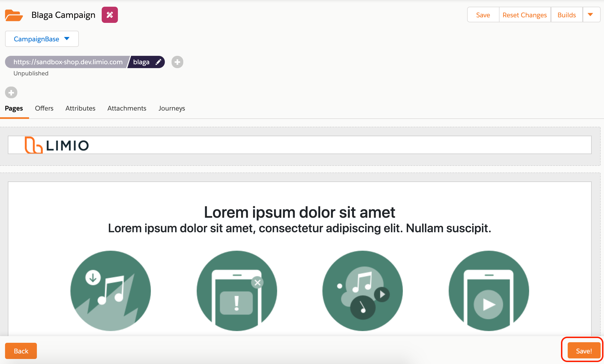Click the music cloud play circle icon
604x364 pixels.
pyautogui.click(x=363, y=291)
